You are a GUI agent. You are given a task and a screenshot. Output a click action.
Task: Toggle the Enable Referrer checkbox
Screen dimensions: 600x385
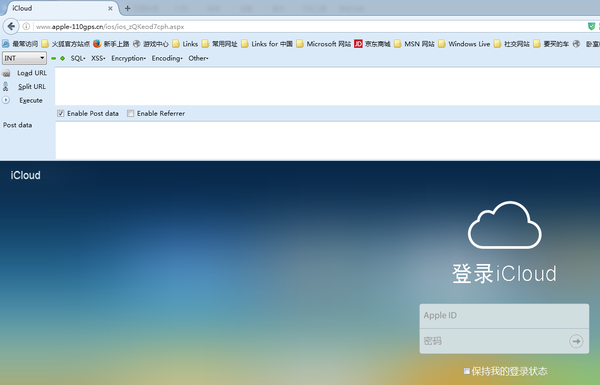point(130,113)
